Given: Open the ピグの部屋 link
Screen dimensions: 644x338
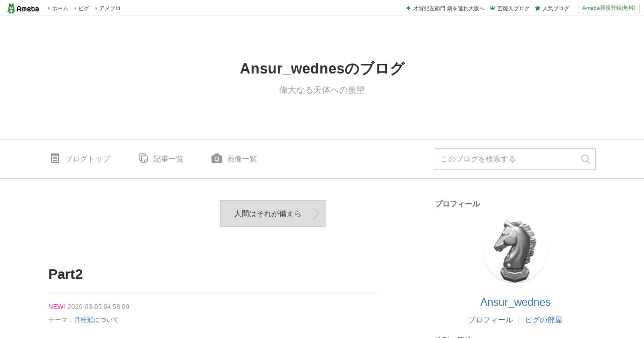Looking at the screenshot, I should 544,320.
